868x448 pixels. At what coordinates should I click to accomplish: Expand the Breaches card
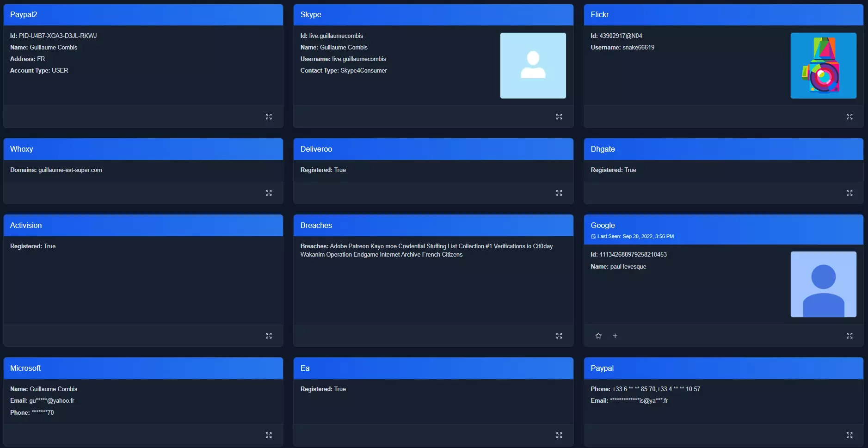[559, 336]
